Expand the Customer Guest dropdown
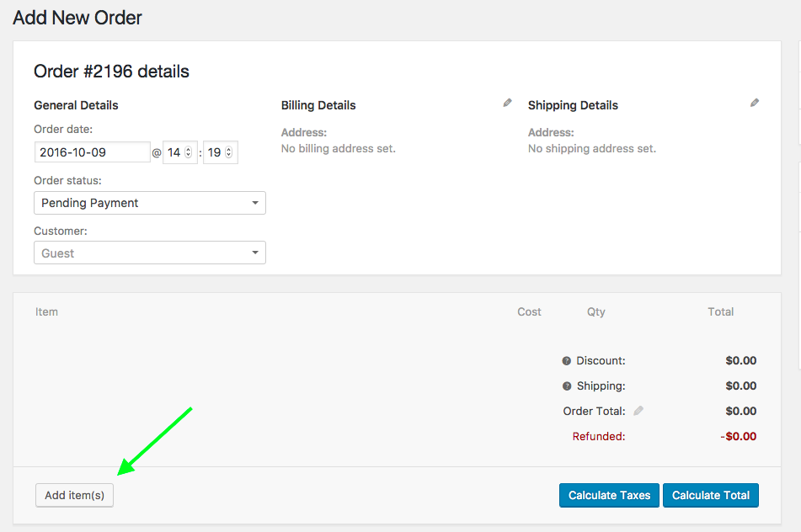801x532 pixels. pyautogui.click(x=150, y=253)
